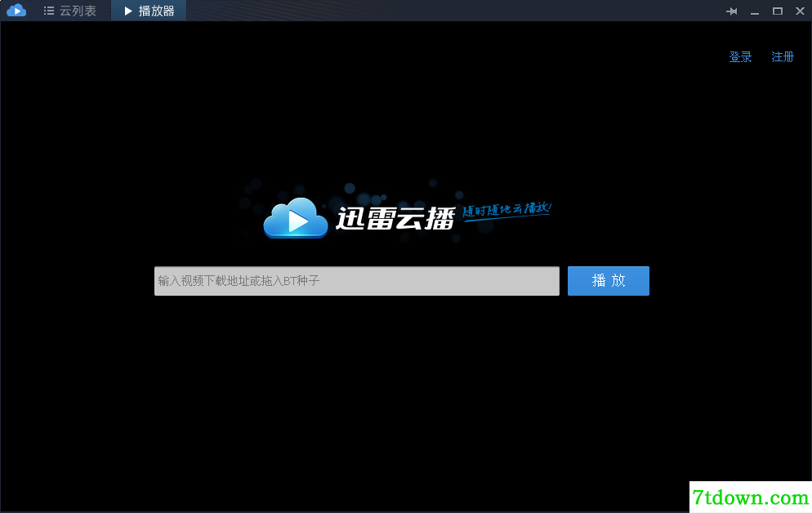This screenshot has width=812, height=513.
Task: Open the 注册 register link
Action: [x=782, y=57]
